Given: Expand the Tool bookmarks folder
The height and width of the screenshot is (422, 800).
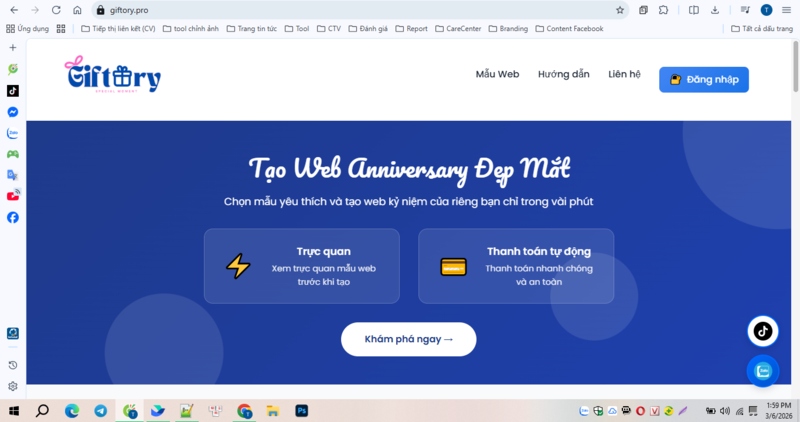Looking at the screenshot, I should [297, 29].
